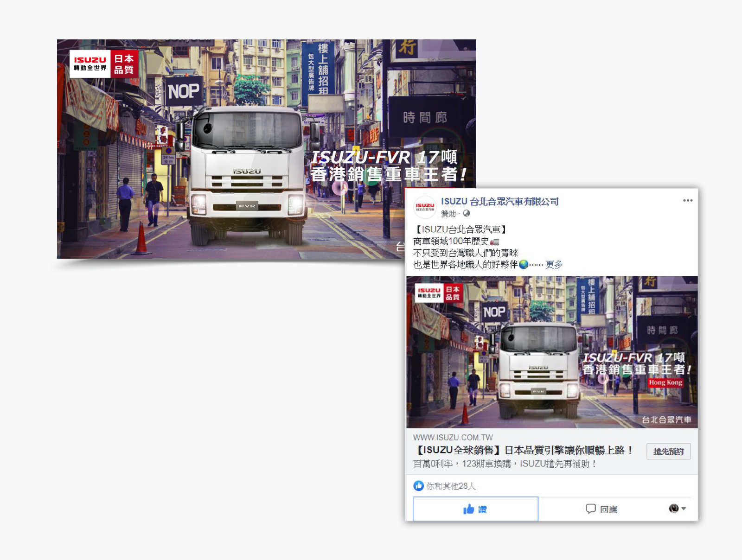Viewport: 742px width, 560px height.
Task: Click the 贊助 sponsored label
Action: 448,214
